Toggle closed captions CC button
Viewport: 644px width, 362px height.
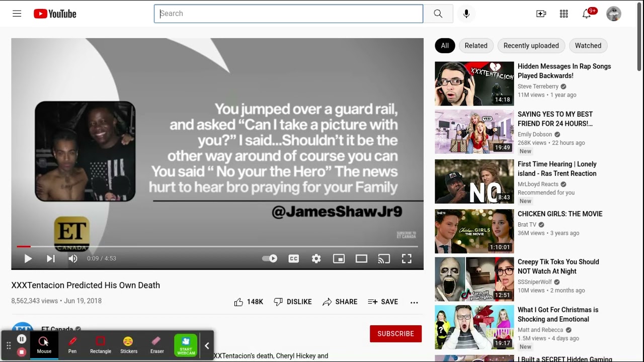click(x=294, y=258)
